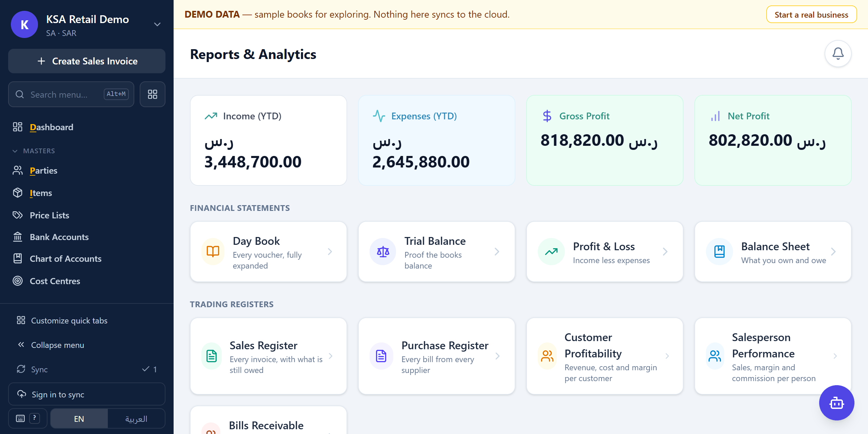868x434 pixels.
Task: Click the TRADING REGISTERS section label
Action: [232, 304]
